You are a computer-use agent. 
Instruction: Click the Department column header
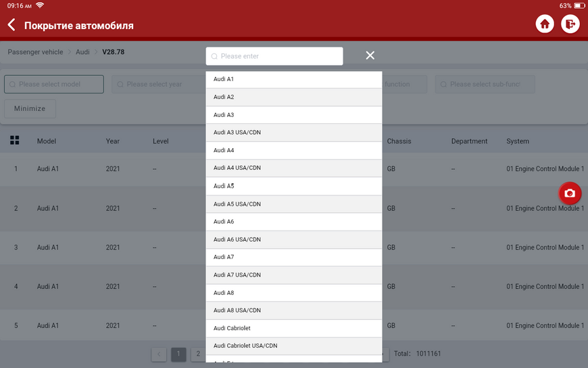pos(469,141)
